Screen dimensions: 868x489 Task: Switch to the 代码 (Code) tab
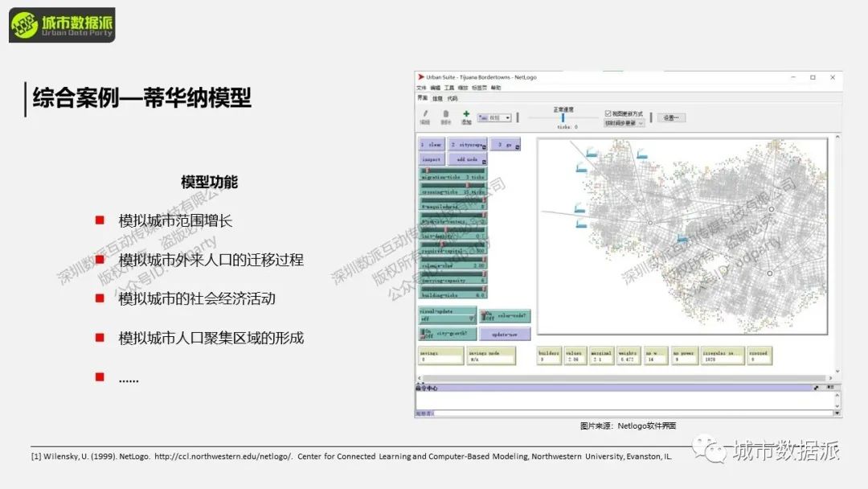[x=452, y=99]
